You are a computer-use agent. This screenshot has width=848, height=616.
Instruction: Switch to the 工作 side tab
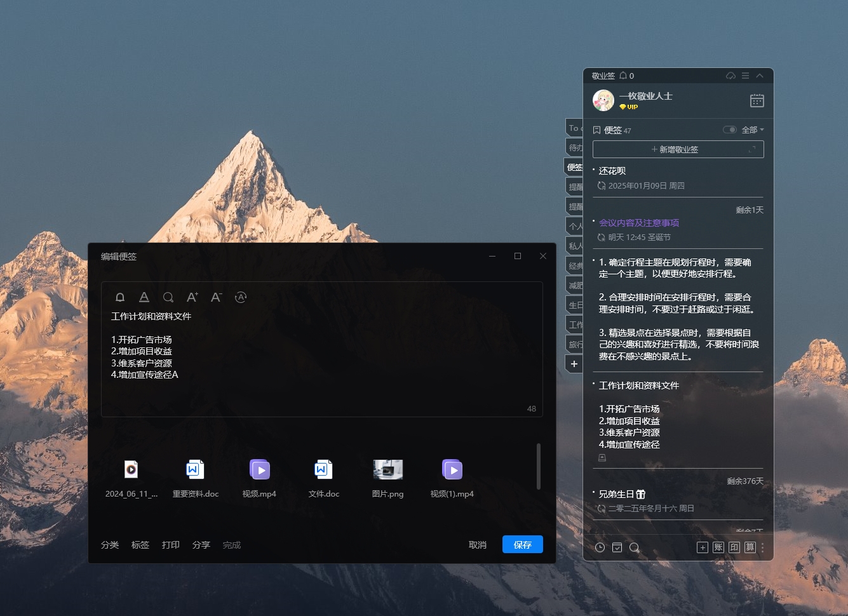pyautogui.click(x=574, y=325)
